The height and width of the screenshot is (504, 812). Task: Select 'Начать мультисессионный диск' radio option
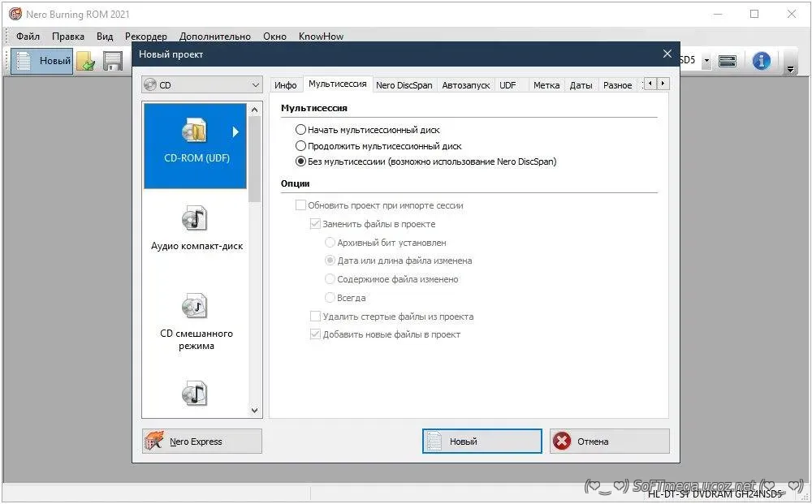(x=301, y=130)
